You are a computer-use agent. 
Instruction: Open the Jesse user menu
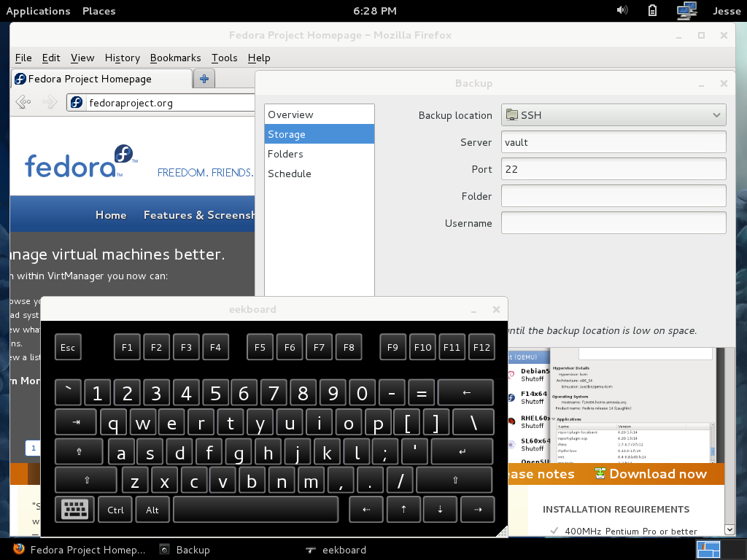[727, 11]
